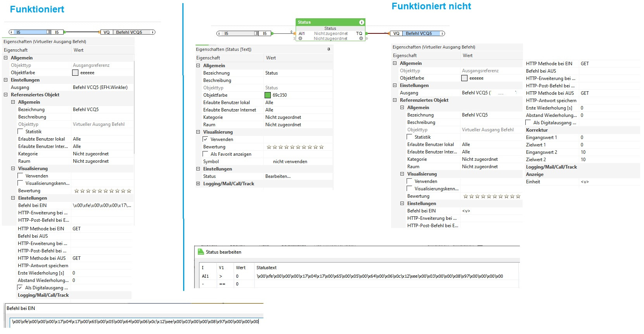This screenshot has height=334, width=644.
Task: Collapse nested Einstellungen section in right panel
Action: [x=402, y=203]
